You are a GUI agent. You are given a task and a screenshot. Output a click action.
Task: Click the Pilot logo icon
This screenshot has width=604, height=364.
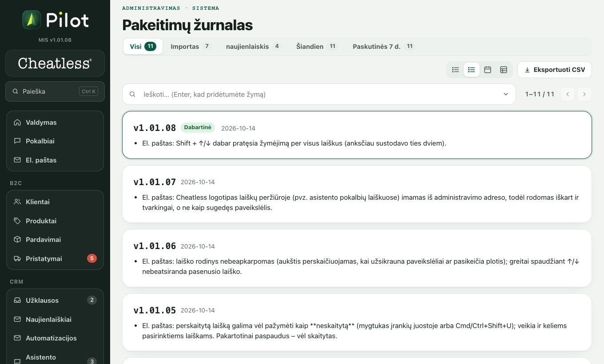pyautogui.click(x=32, y=20)
